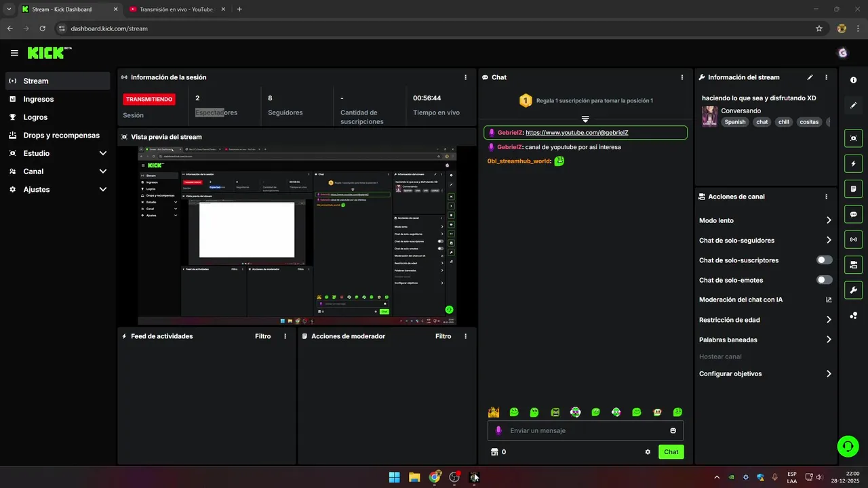Select Stream in left sidebar
This screenshot has width=868, height=488.
click(58, 81)
